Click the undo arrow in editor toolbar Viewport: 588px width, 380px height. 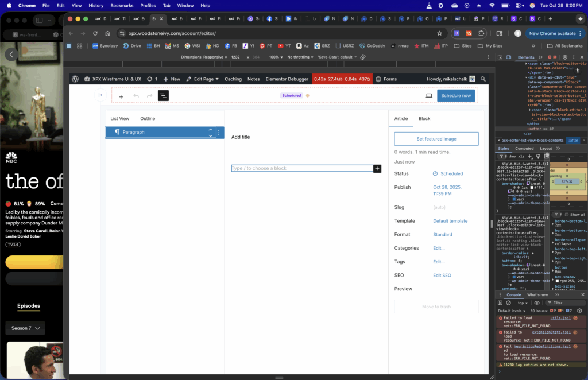point(136,96)
